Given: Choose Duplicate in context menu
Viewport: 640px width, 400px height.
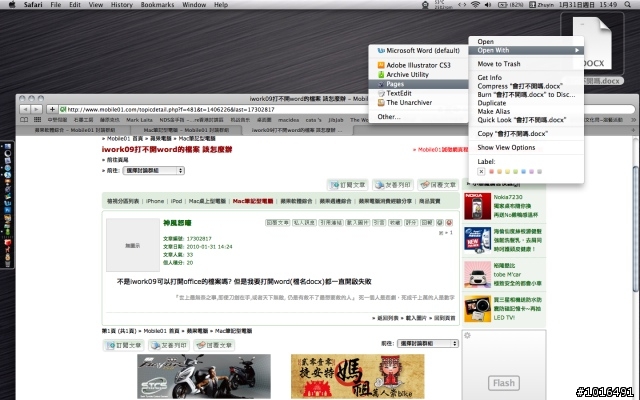Looking at the screenshot, I should pyautogui.click(x=526, y=103).
